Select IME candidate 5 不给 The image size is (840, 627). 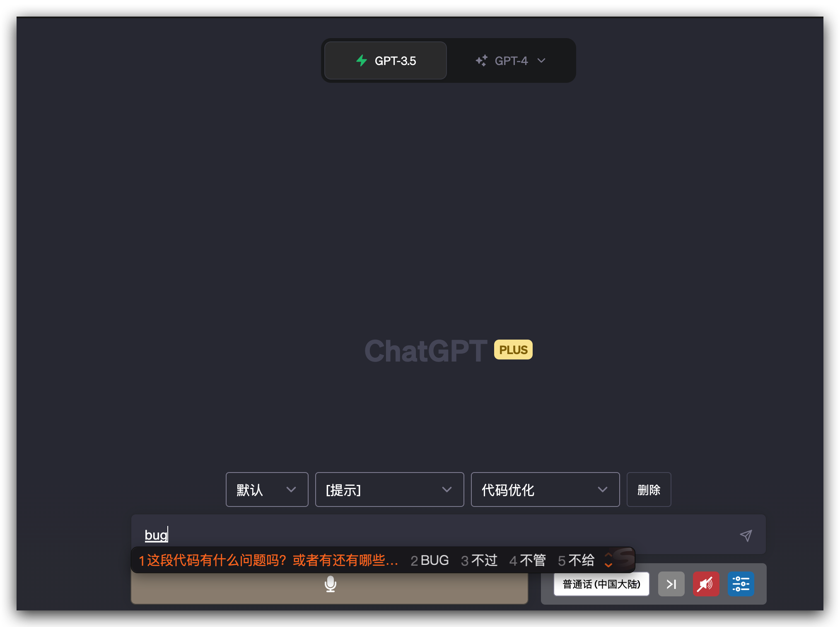576,560
